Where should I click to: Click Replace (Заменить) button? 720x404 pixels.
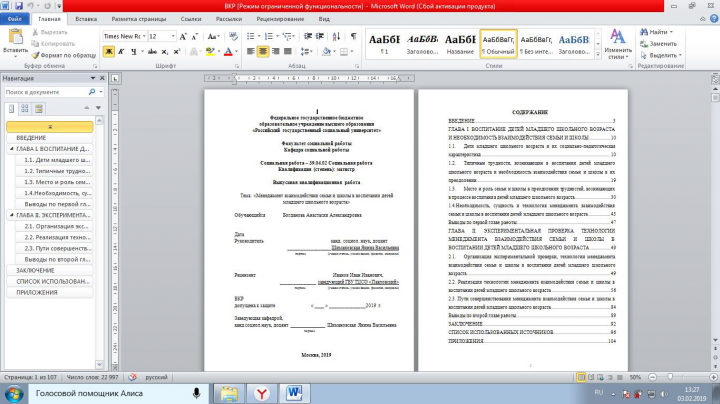[659, 44]
